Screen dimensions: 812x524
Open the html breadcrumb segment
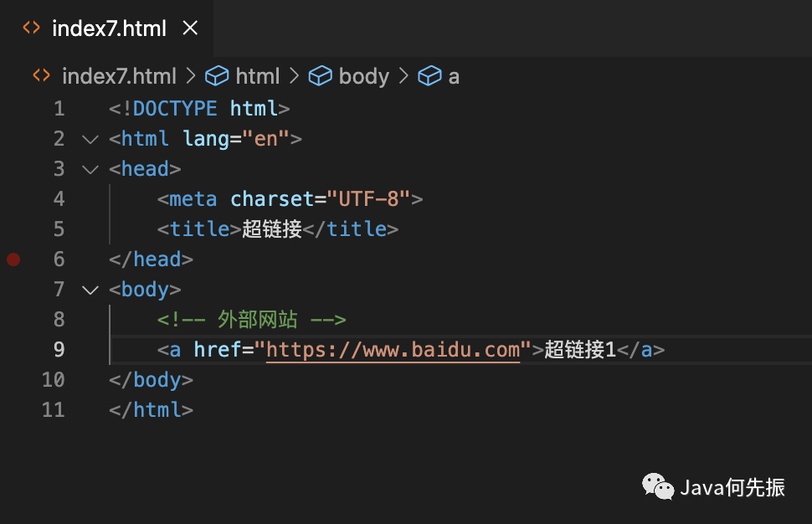[x=257, y=76]
